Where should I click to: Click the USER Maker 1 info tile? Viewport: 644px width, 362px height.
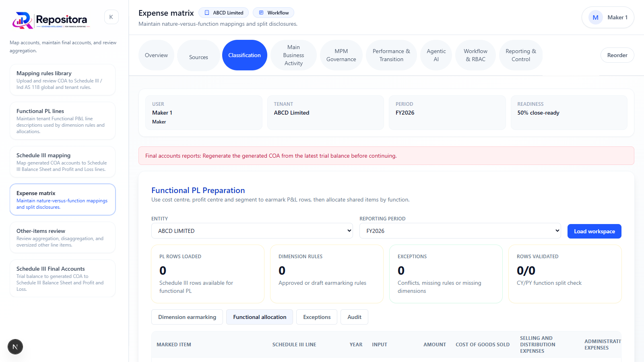click(x=204, y=113)
